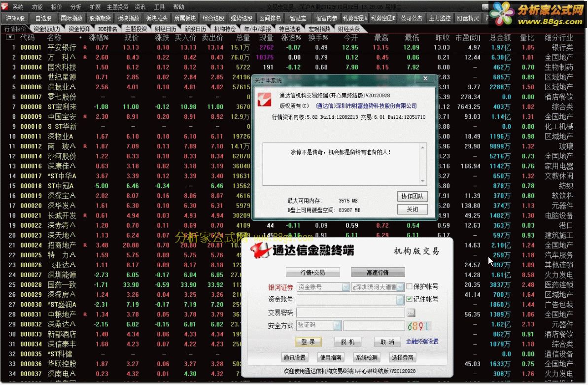Select 行情+交易 login mode
This screenshot has width=588, height=385.
click(x=313, y=273)
